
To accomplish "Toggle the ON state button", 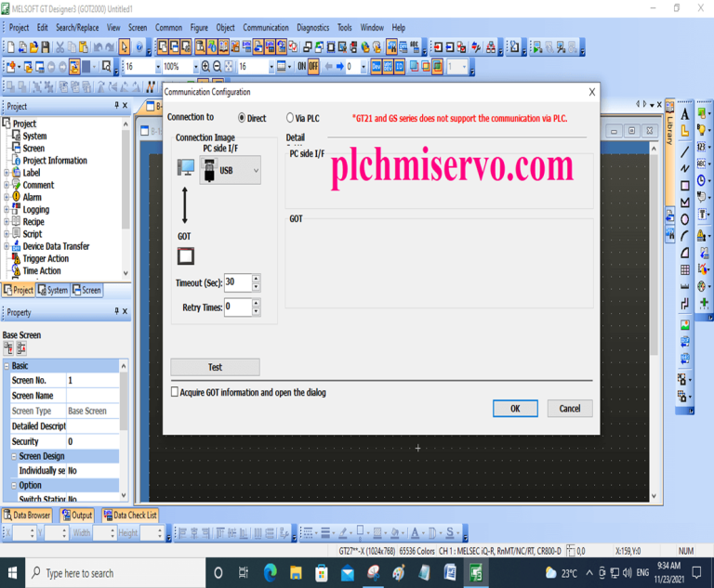I will tap(302, 67).
